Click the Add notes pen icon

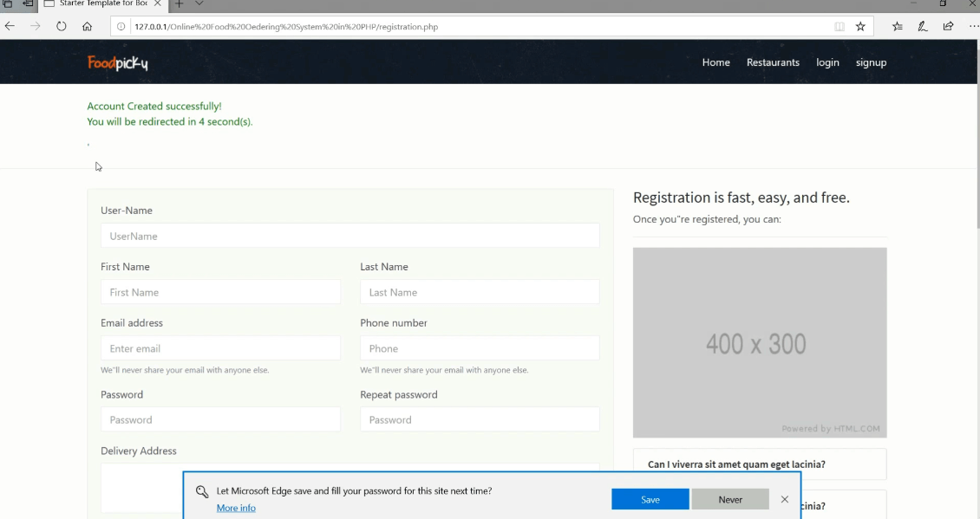pyautogui.click(x=923, y=26)
